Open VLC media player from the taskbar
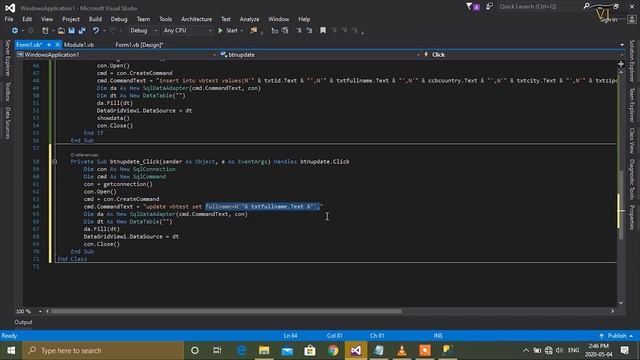The height and width of the screenshot is (360, 640). pos(402,351)
